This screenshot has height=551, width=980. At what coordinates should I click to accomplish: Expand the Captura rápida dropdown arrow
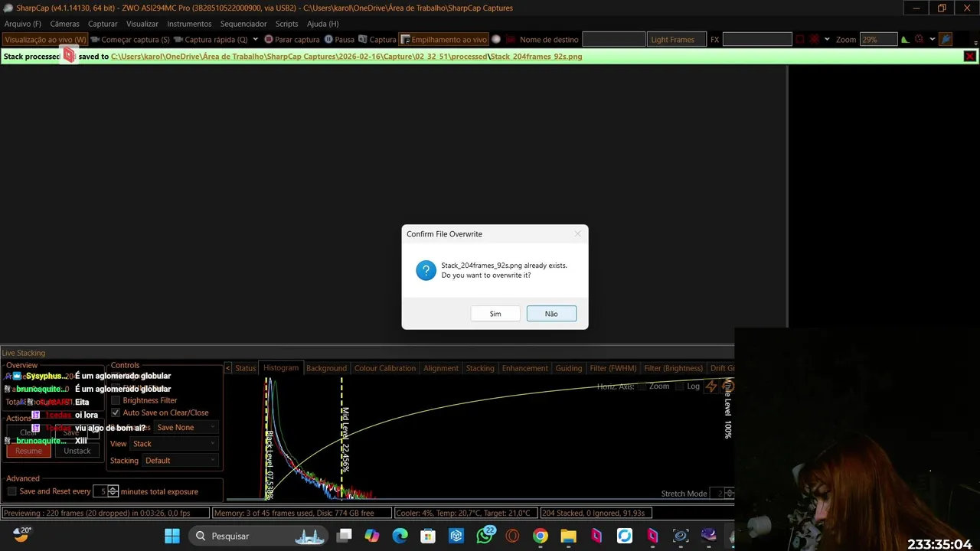click(x=255, y=39)
